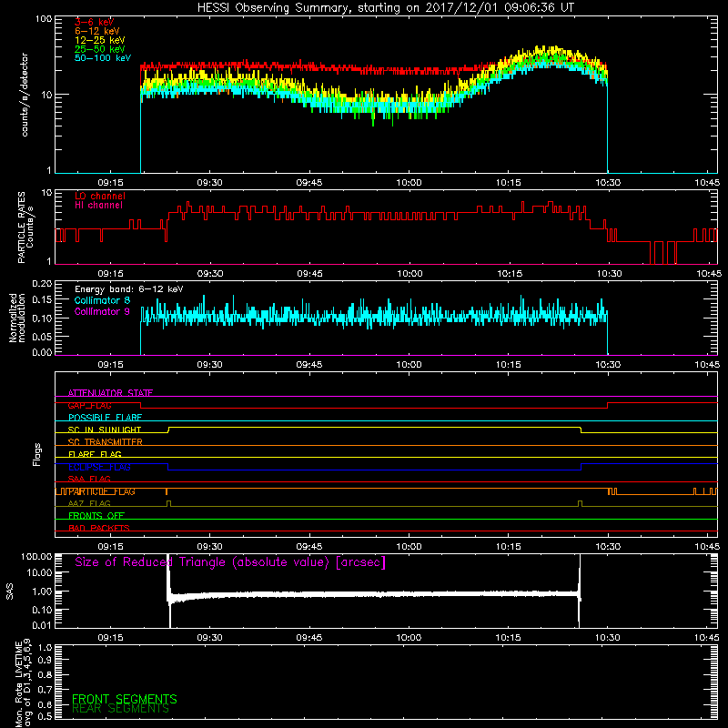This screenshot has height=728, width=728.
Task: Select the Collimator 8 legend label
Action: click(102, 300)
